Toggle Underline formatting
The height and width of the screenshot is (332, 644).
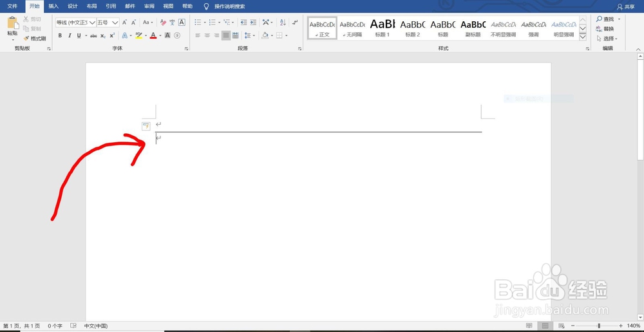(x=79, y=35)
